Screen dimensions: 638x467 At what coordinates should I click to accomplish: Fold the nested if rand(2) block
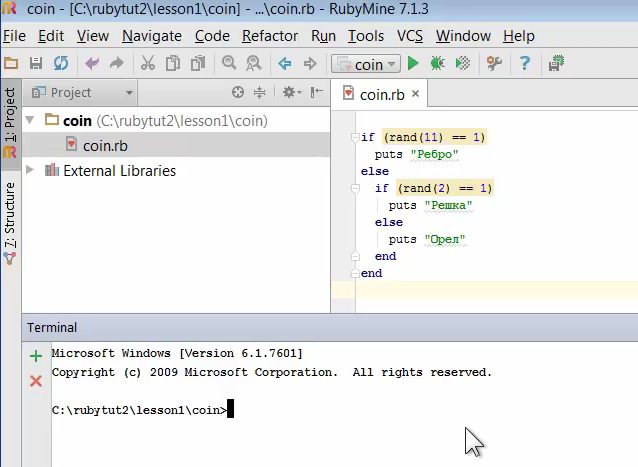click(355, 188)
